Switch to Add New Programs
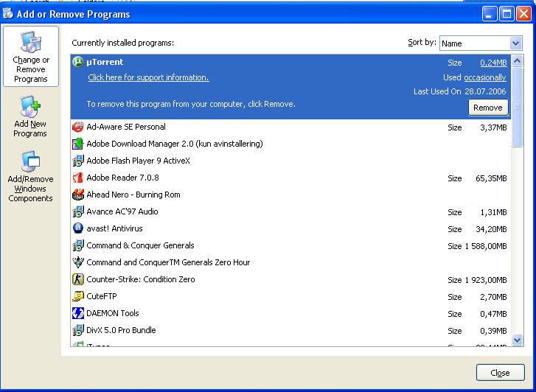This screenshot has width=536, height=392. [30, 116]
